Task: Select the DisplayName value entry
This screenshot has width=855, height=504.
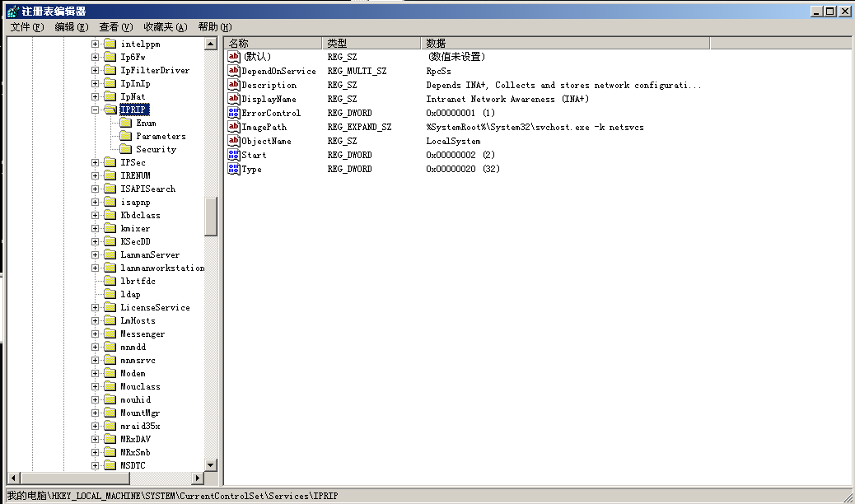Action: tap(269, 99)
